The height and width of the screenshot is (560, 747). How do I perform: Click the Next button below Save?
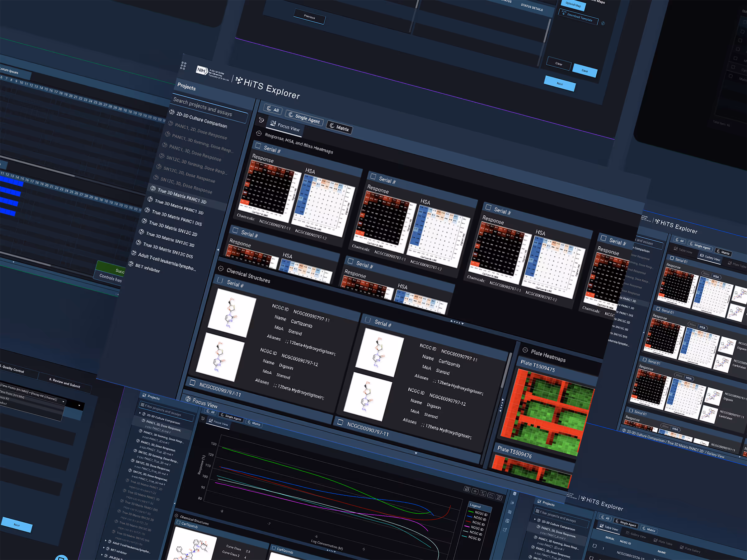(x=560, y=83)
